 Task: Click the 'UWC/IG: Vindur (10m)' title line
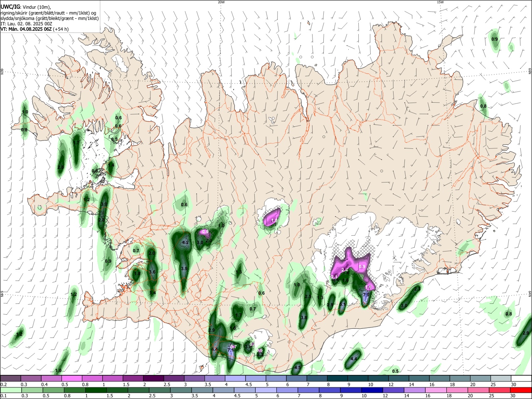coord(25,7)
